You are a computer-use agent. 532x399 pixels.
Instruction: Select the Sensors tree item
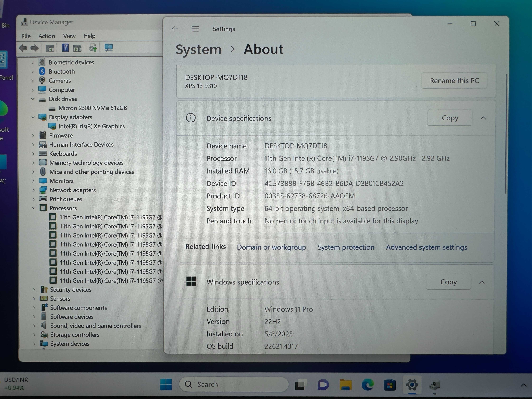(60, 298)
